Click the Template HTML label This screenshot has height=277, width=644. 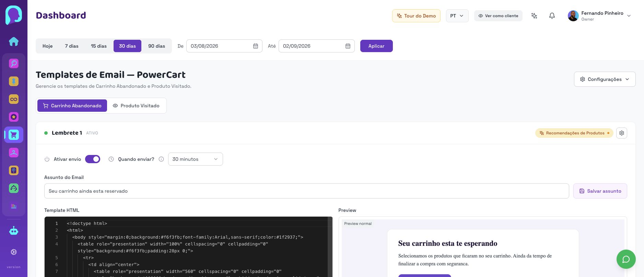(62, 210)
